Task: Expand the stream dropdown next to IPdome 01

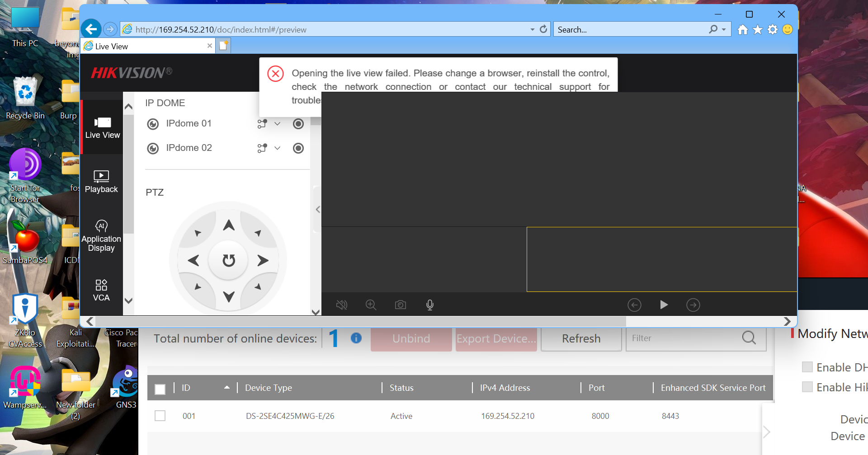Action: (x=277, y=123)
